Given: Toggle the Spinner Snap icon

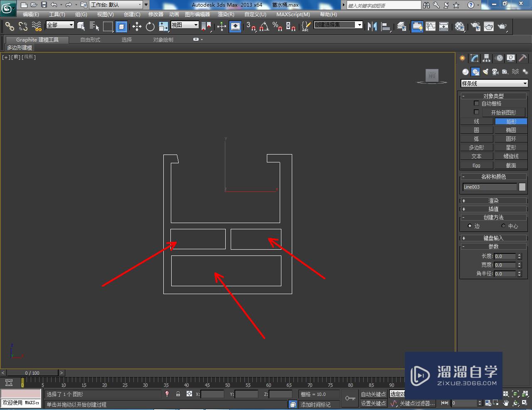Looking at the screenshot, I should coord(291,27).
